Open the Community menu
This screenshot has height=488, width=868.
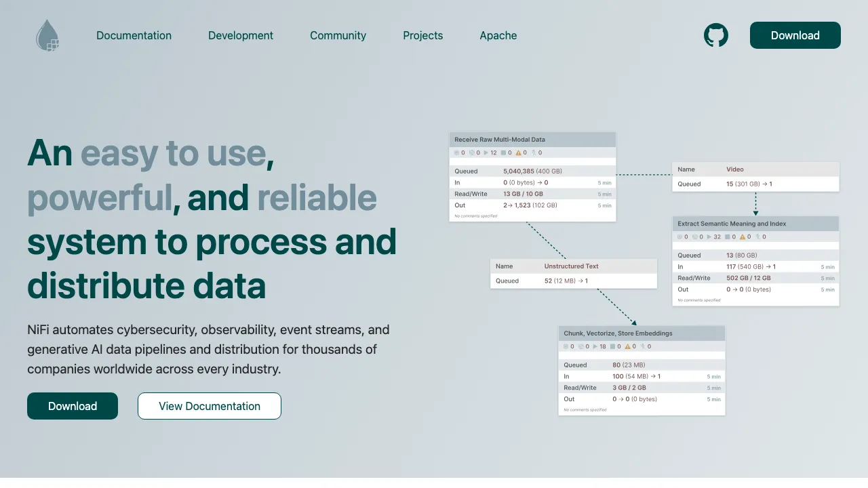tap(338, 35)
